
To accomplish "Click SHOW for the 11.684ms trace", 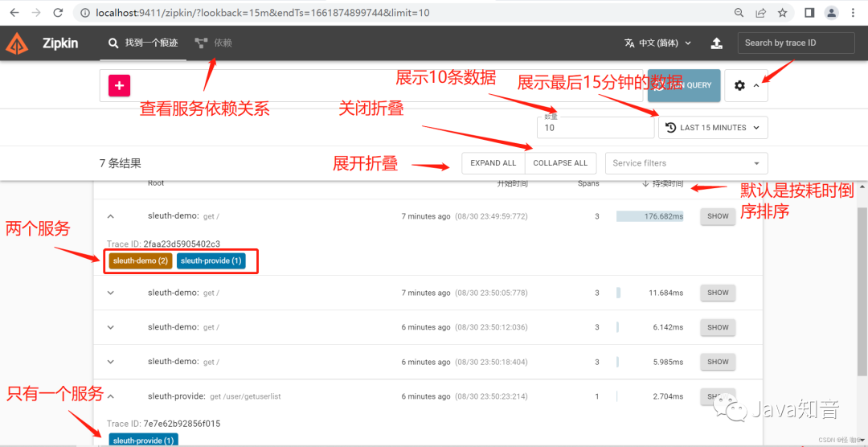I will pyautogui.click(x=718, y=293).
